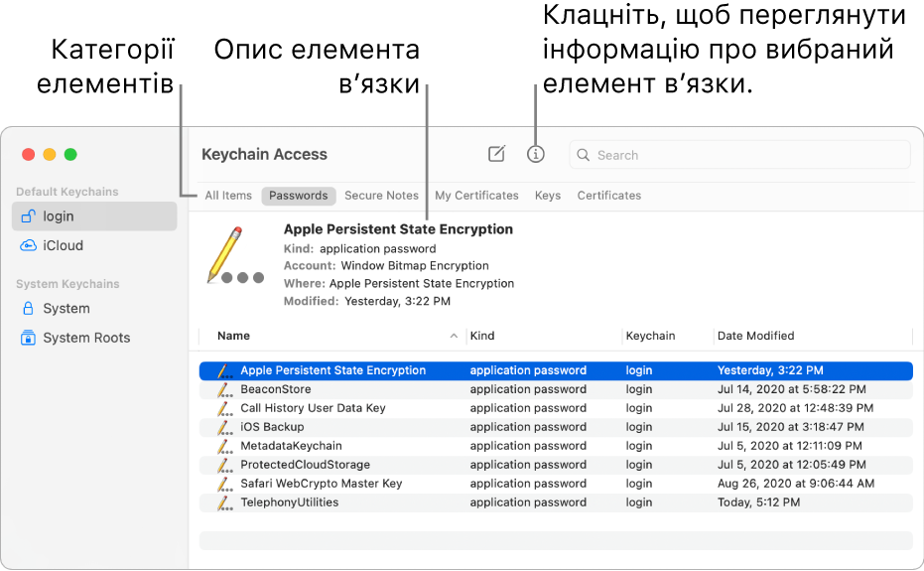Image resolution: width=924 pixels, height=571 pixels.
Task: Select the Safari WebCrypto Master Key name
Action: click(322, 484)
